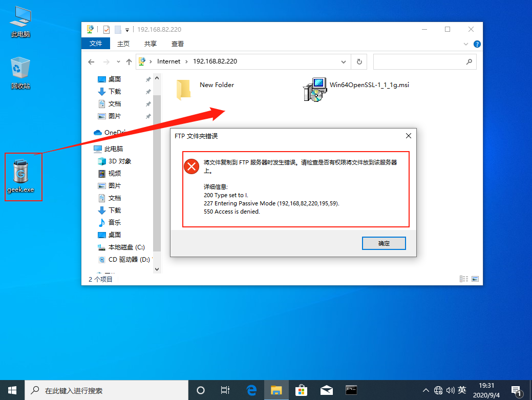The width and height of the screenshot is (532, 400).
Task: Select 音乐 in the navigation pane
Action: tap(109, 223)
